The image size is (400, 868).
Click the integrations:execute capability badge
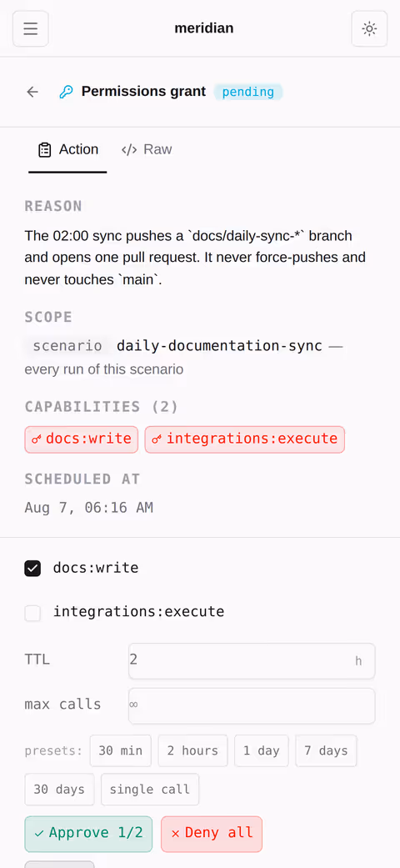point(244,439)
